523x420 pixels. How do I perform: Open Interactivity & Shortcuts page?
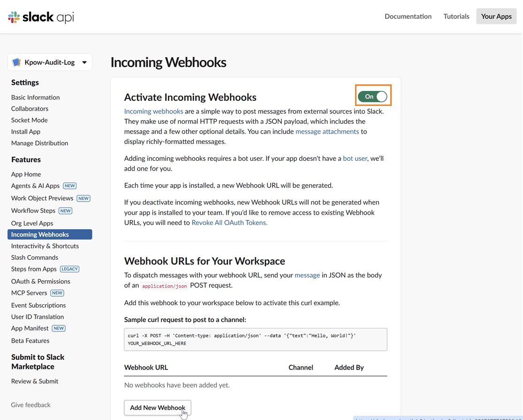click(45, 246)
